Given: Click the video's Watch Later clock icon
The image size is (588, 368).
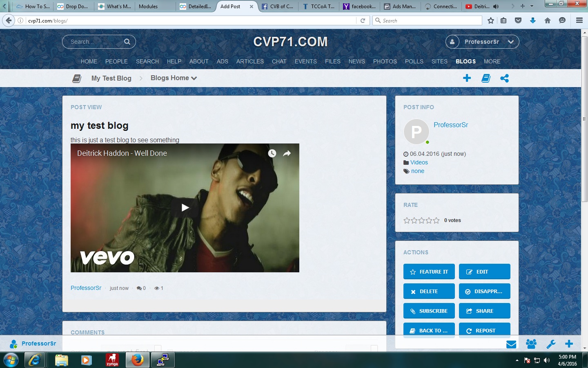Looking at the screenshot, I should pos(272,153).
